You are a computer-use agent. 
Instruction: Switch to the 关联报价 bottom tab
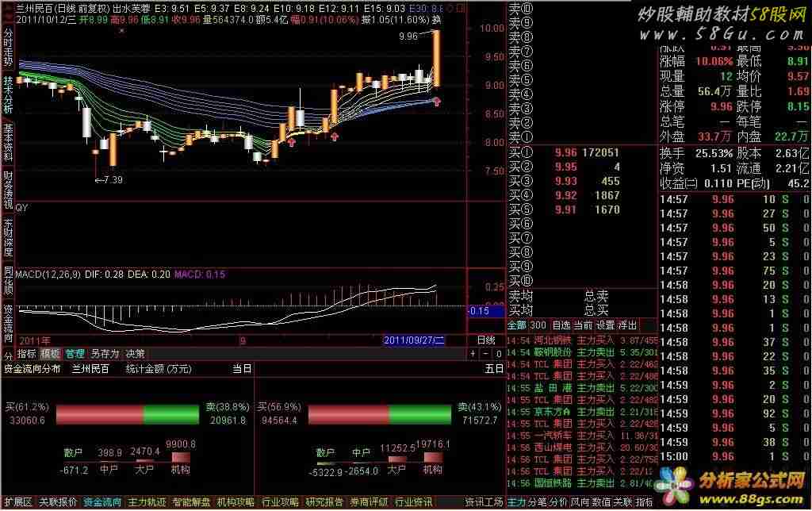58,502
